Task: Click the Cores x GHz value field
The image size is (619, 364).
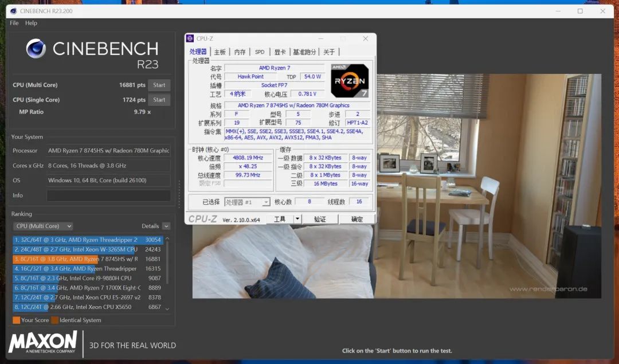Action: click(108, 166)
